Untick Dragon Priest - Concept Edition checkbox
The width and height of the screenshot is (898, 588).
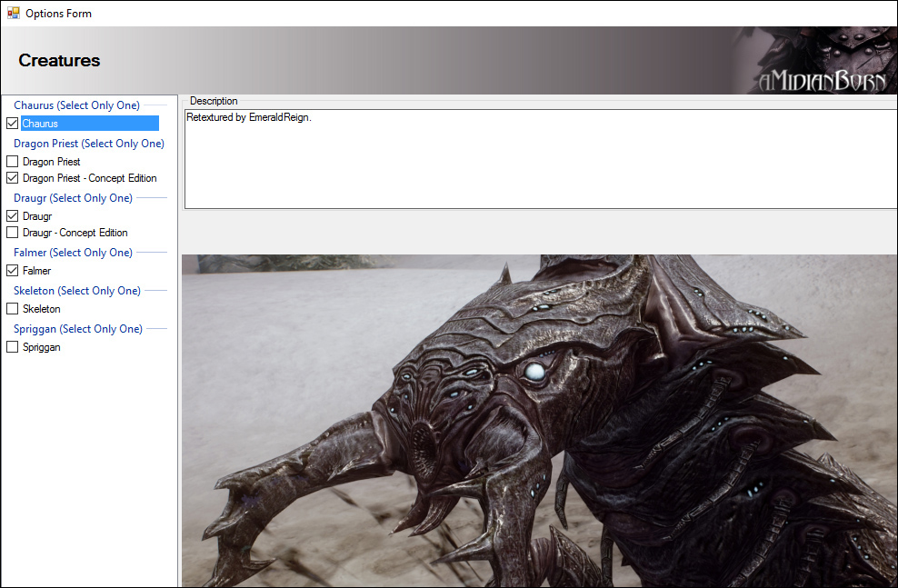[12, 178]
